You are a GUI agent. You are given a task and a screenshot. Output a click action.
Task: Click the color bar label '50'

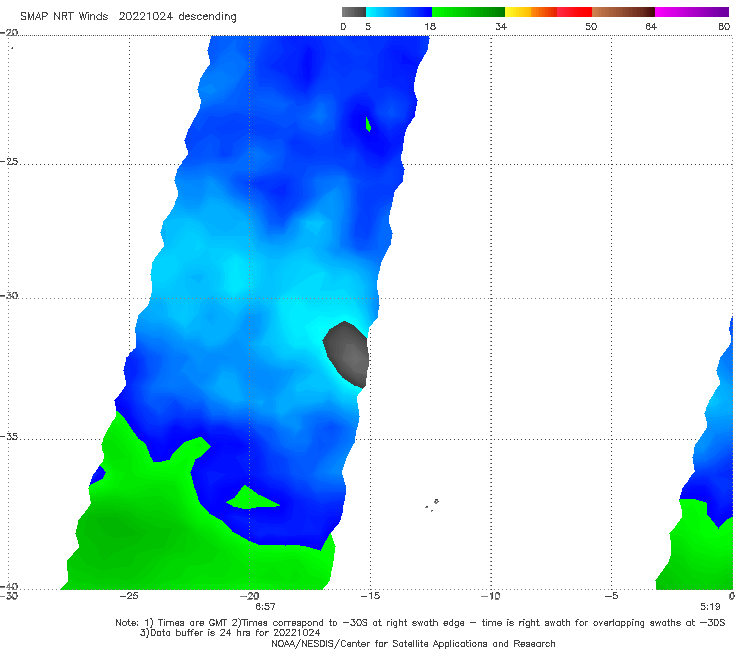[x=591, y=26]
